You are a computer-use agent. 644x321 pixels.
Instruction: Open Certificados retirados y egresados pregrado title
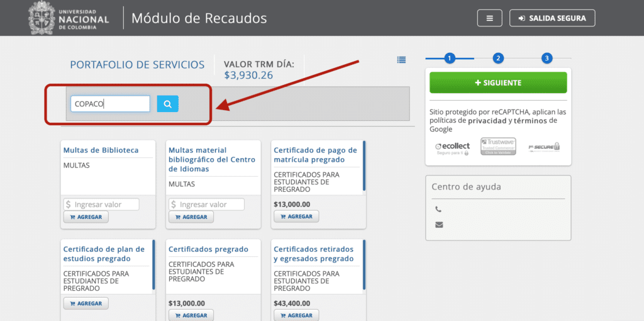pyautogui.click(x=314, y=254)
